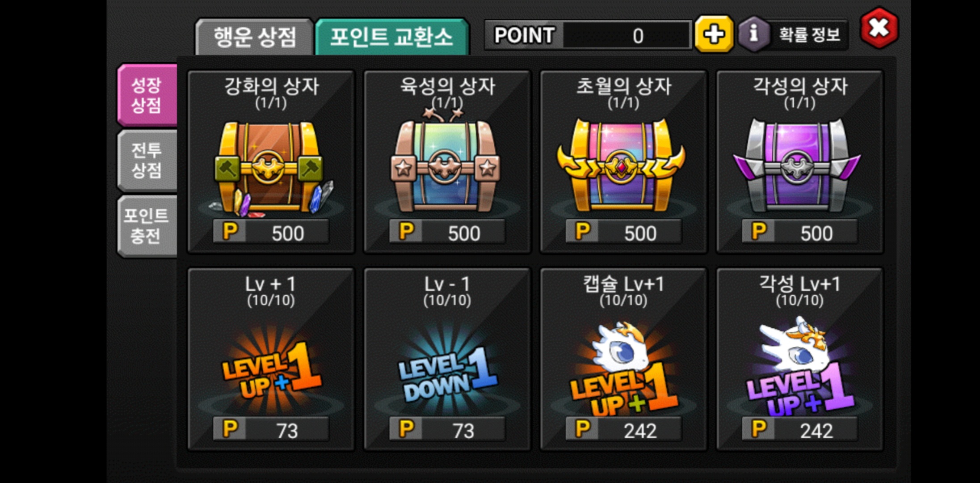Click the yellow plus add-points button
980x483 pixels.
[x=714, y=34]
